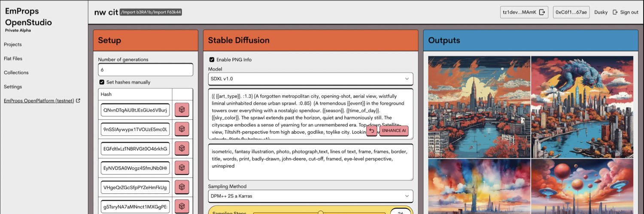Click the Private Alpha label
Viewport: 644px width, 214px height.
click(18, 30)
